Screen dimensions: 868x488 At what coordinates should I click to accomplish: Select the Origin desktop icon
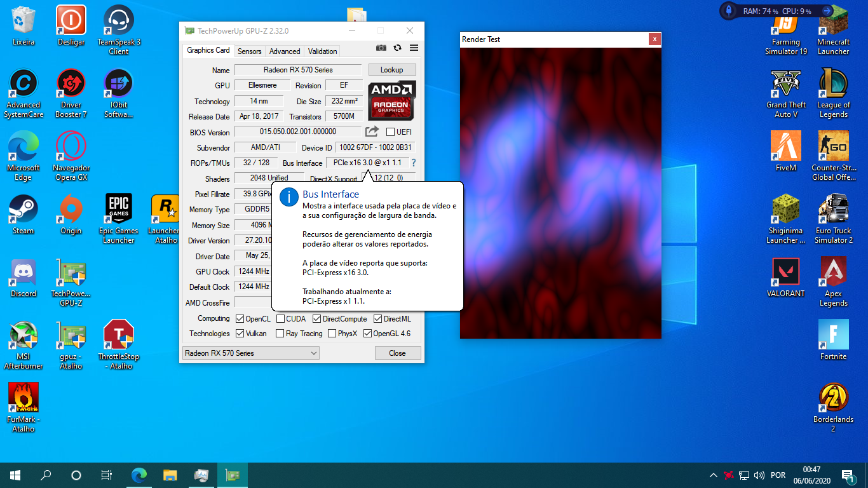pyautogui.click(x=71, y=214)
